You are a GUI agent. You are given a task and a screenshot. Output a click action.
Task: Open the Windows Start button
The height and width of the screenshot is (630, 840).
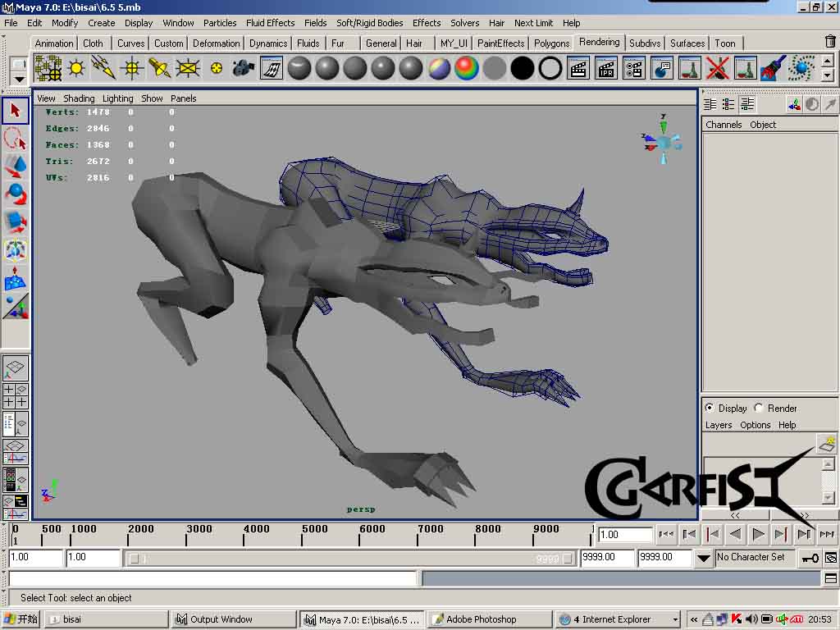point(21,619)
